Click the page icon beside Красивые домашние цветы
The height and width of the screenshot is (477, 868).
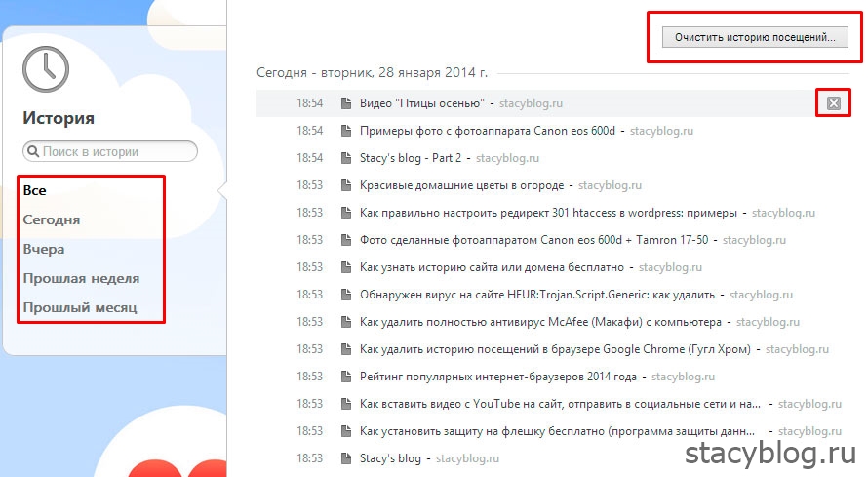click(x=346, y=185)
